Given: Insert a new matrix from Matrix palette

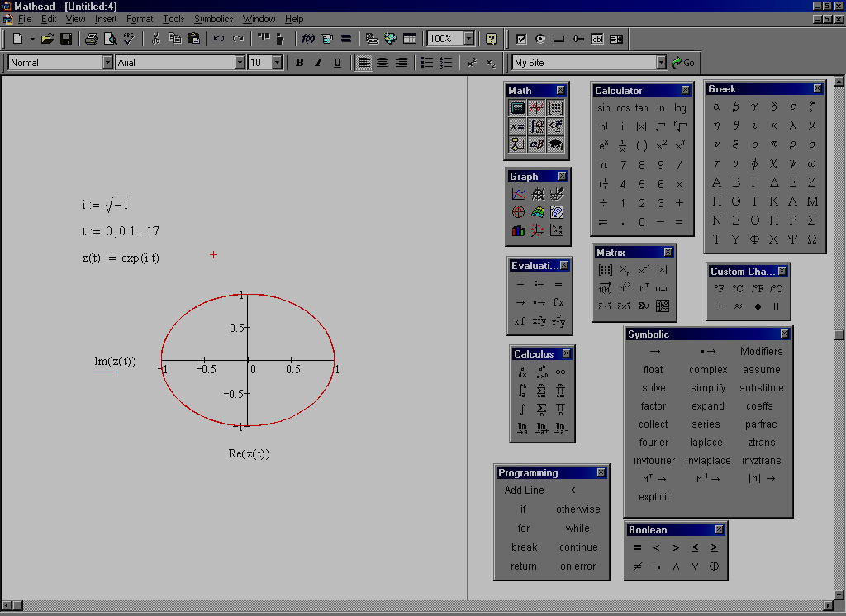Looking at the screenshot, I should click(606, 270).
